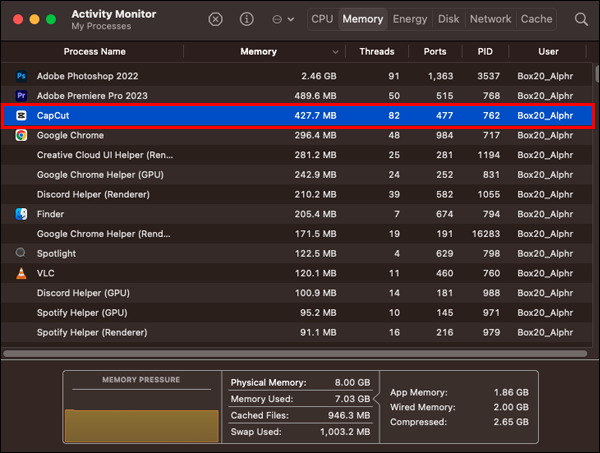Sort by the PID column header
Viewport: 600px width, 453px height.
pos(485,52)
